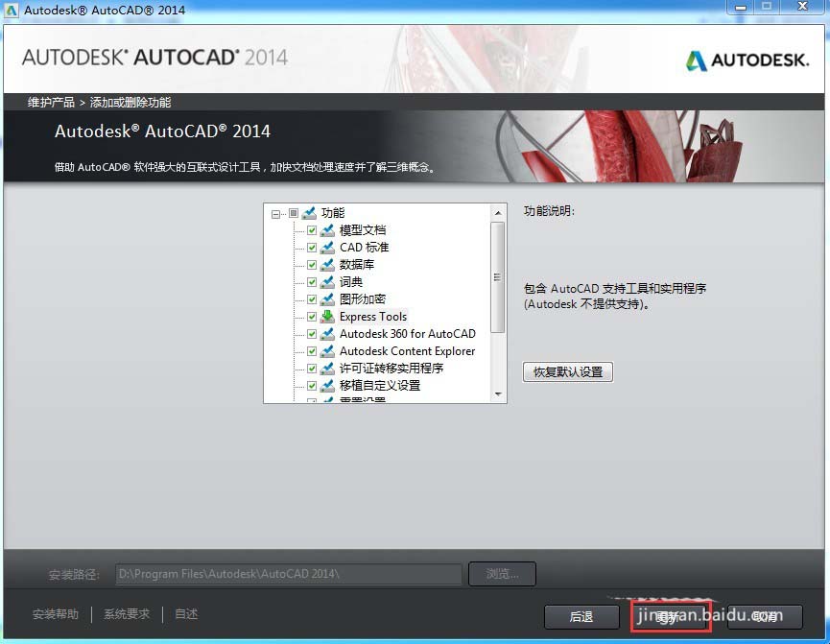Click the feature icon beside 图形加密
This screenshot has width=830, height=644.
(x=327, y=298)
